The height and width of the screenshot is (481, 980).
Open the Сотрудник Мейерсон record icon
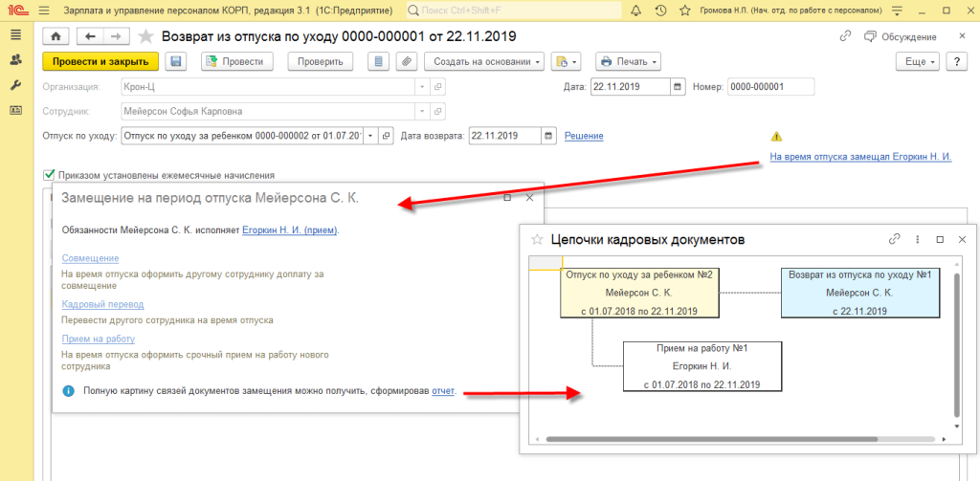pos(438,112)
